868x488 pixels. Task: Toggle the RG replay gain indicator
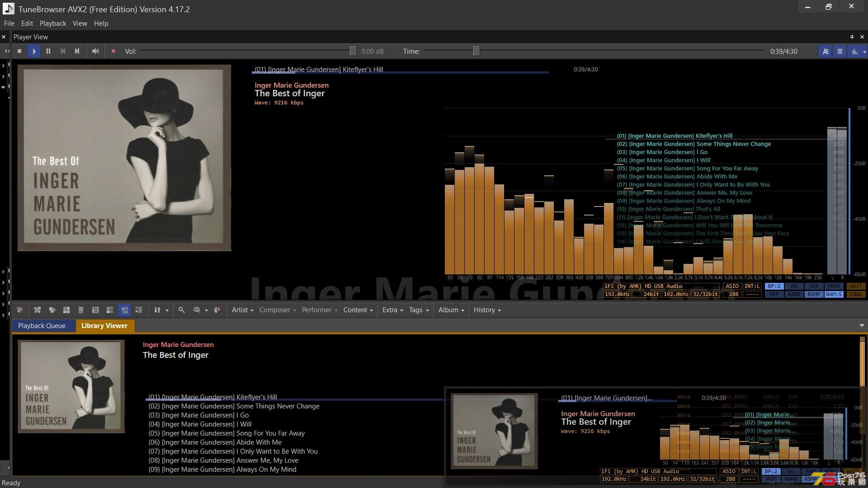point(794,286)
